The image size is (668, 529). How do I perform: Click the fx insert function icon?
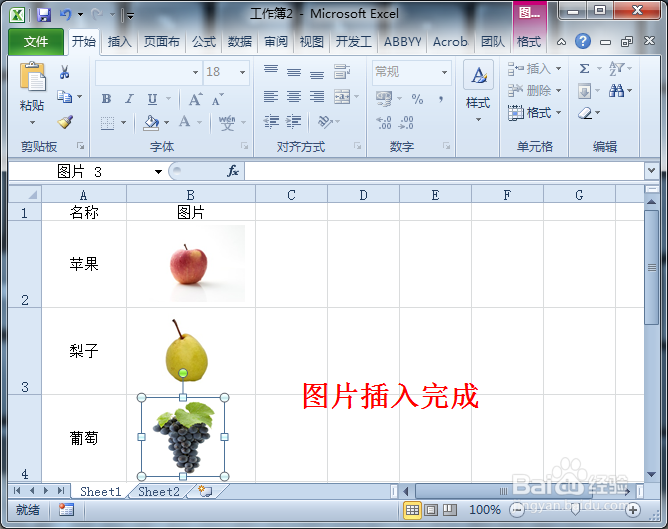233,171
